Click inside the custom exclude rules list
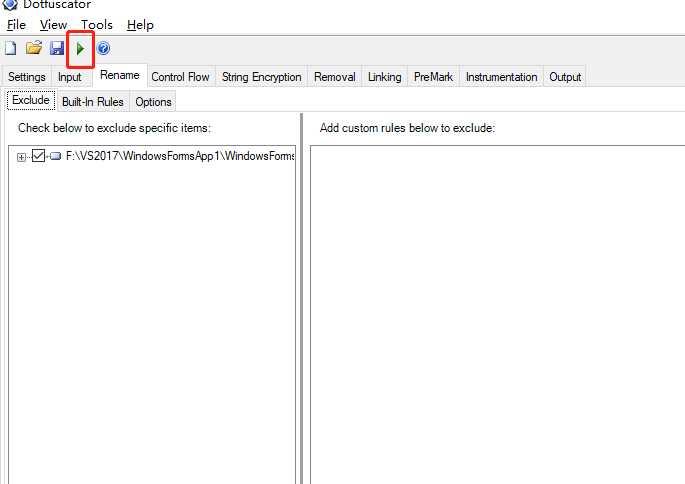The image size is (685, 484). [498, 315]
